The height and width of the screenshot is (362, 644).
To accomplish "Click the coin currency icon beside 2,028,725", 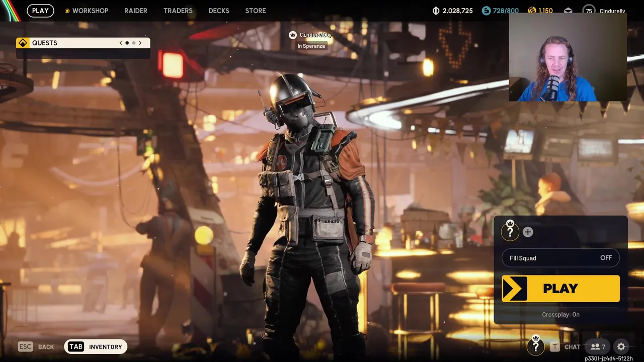I will coord(436,11).
